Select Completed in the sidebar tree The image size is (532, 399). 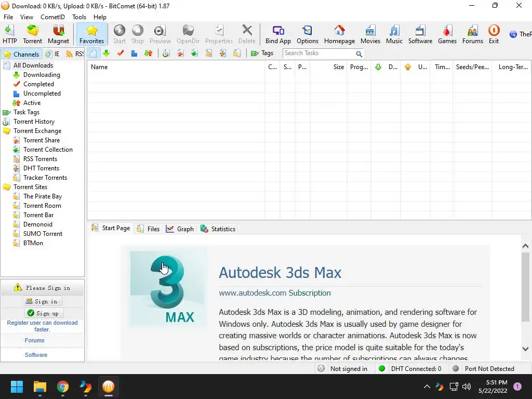click(x=38, y=84)
